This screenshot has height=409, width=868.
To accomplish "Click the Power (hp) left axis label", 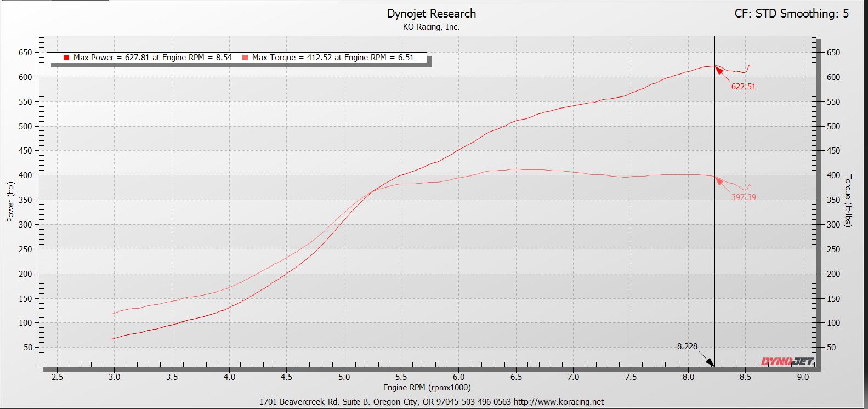I will 10,202.
